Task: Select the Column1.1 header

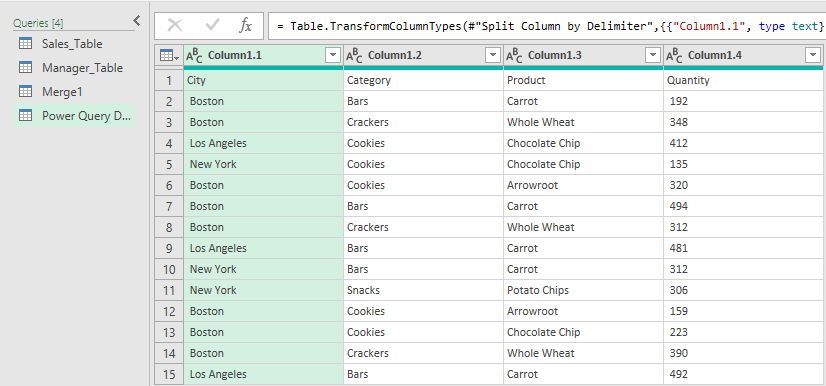Action: point(263,55)
